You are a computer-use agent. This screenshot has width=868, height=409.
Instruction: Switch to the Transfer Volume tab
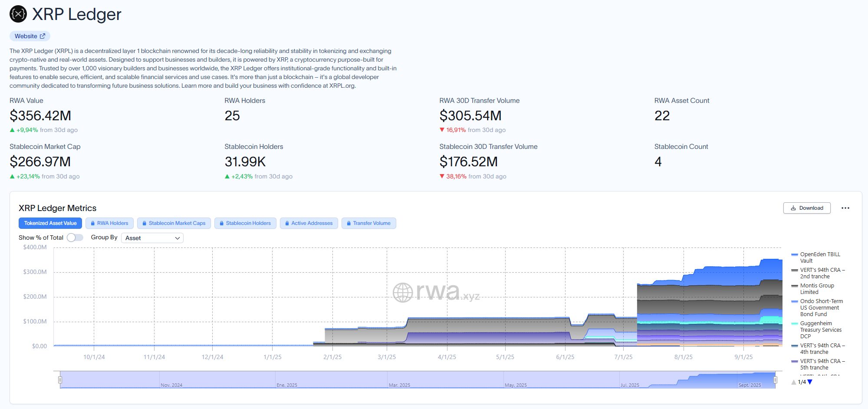point(369,223)
